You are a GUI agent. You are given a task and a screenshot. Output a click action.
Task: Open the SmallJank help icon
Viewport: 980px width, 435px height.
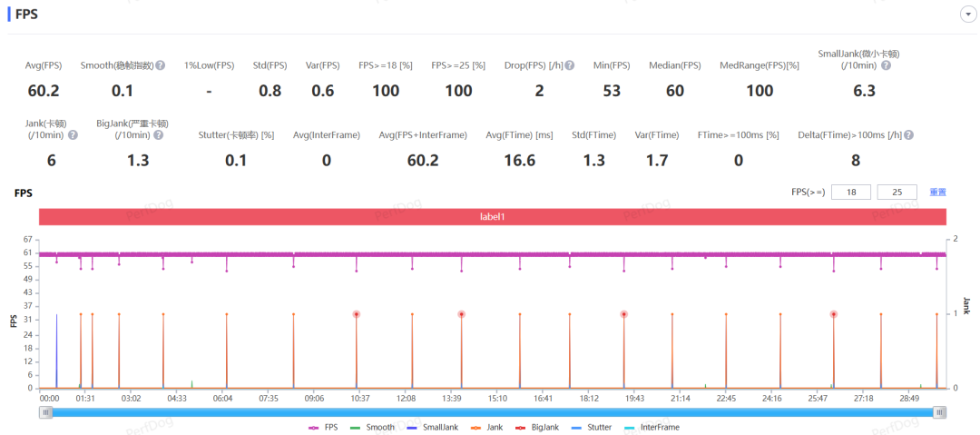click(x=886, y=65)
